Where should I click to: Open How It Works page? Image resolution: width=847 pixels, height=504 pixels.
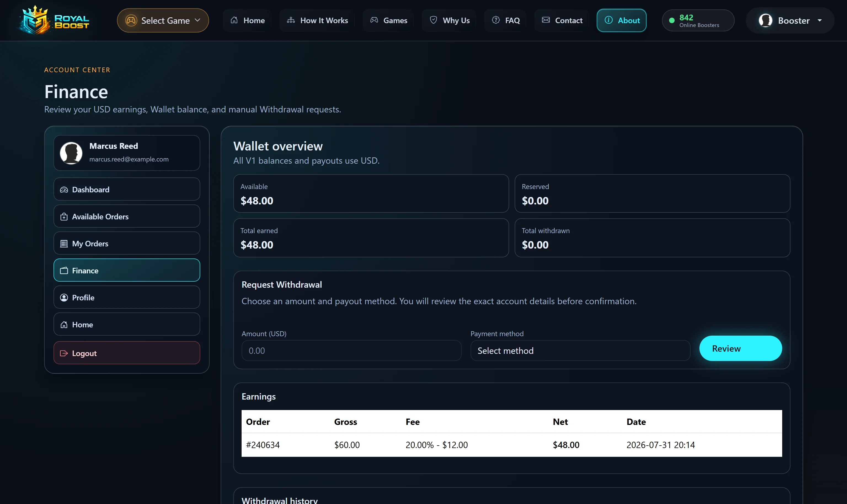pyautogui.click(x=317, y=20)
